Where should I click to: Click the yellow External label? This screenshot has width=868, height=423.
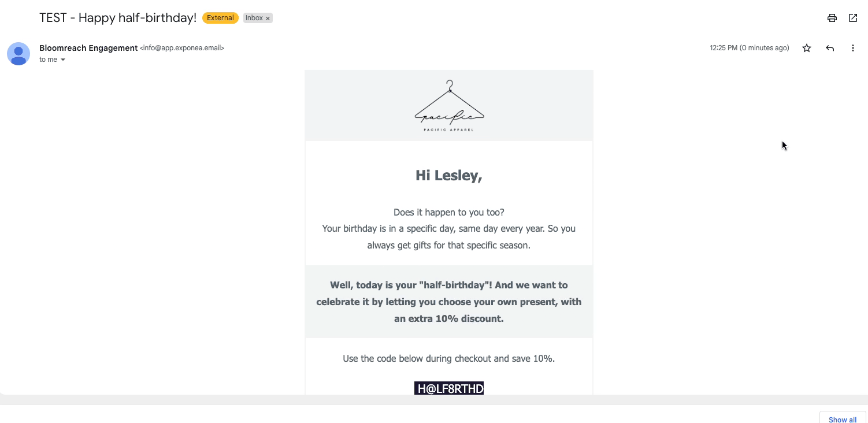220,18
